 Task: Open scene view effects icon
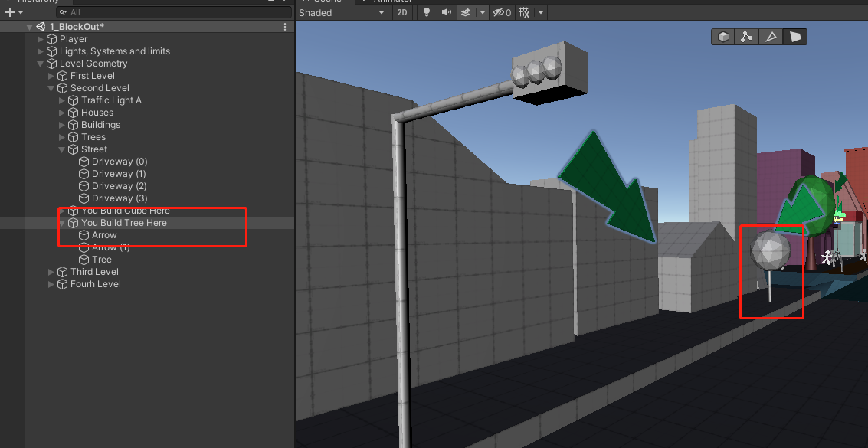[466, 12]
